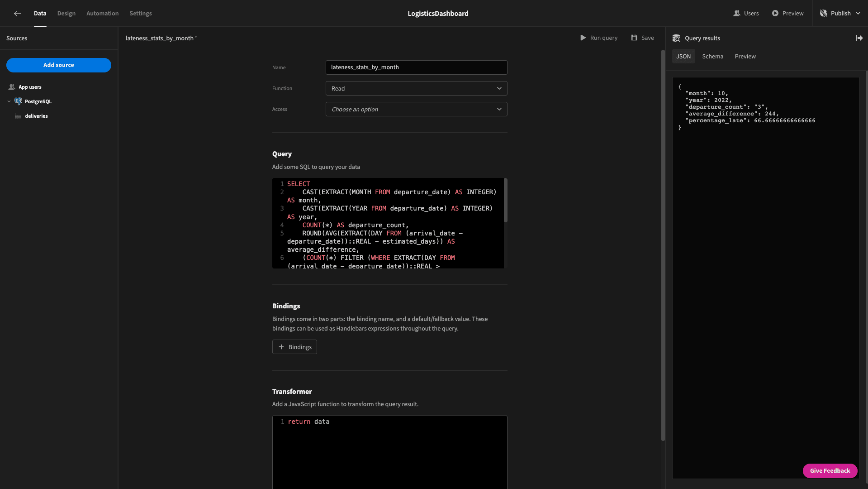The width and height of the screenshot is (868, 489).
Task: Open the Function dropdown showing Read
Action: click(x=416, y=89)
